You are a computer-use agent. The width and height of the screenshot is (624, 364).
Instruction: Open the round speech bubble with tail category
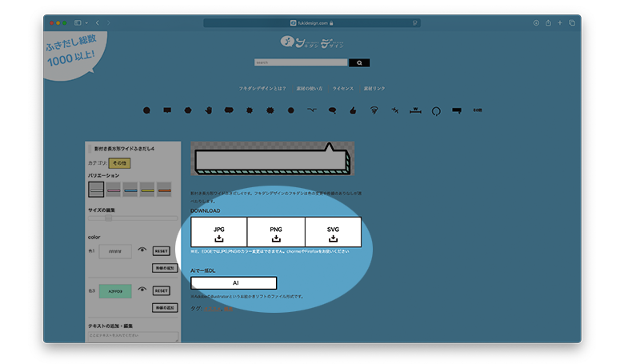click(x=146, y=110)
